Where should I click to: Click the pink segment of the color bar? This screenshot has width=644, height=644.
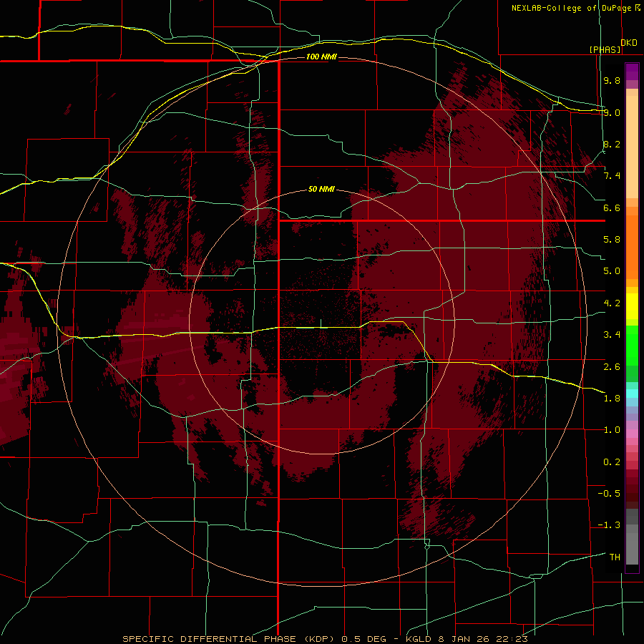(632, 434)
